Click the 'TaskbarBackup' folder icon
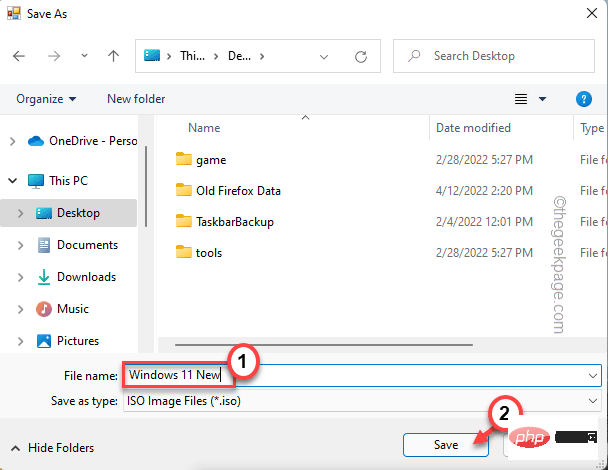Screen dimensions: 608x470 point(183,221)
